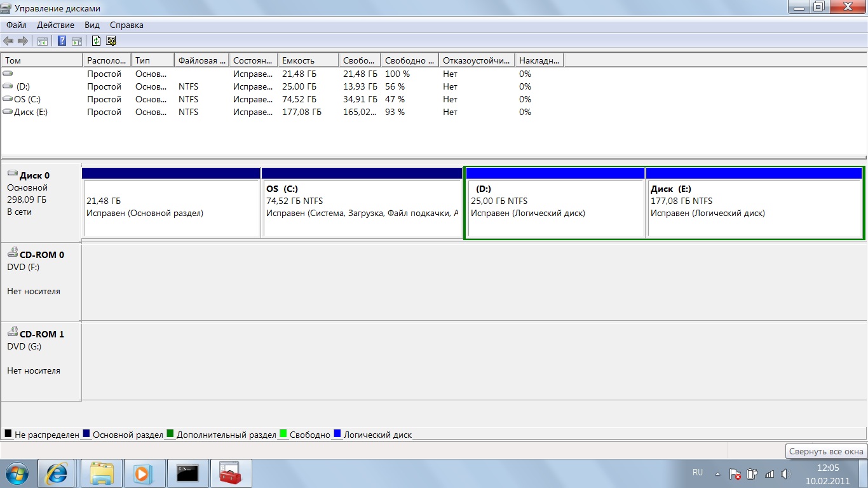Sort by the Отказоустойчивость column header

point(477,60)
